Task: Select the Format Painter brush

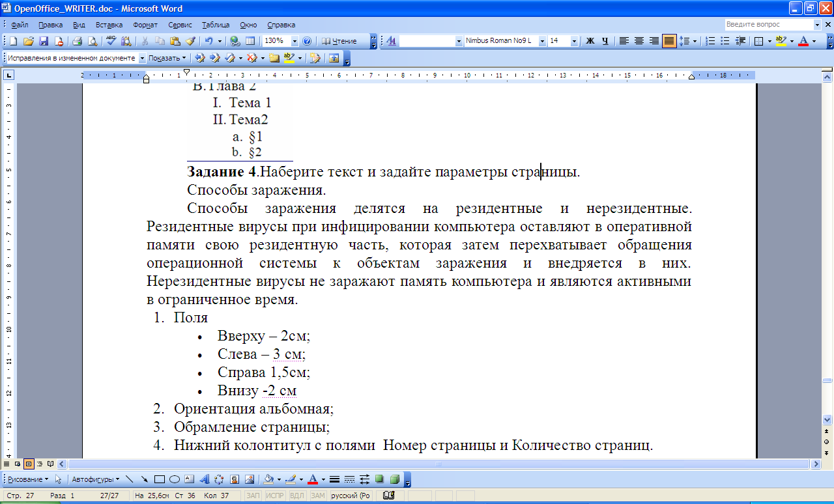Action: [190, 41]
